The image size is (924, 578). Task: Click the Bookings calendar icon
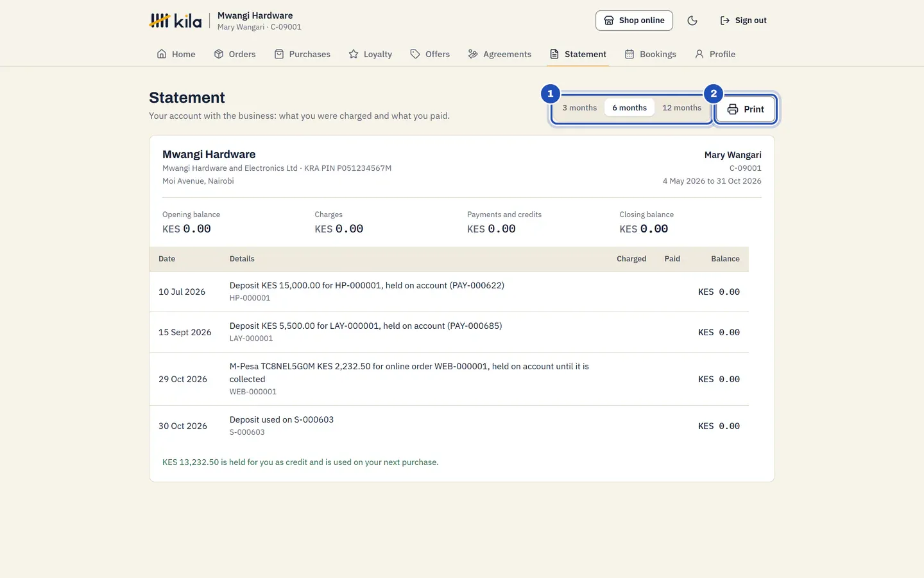[629, 54]
